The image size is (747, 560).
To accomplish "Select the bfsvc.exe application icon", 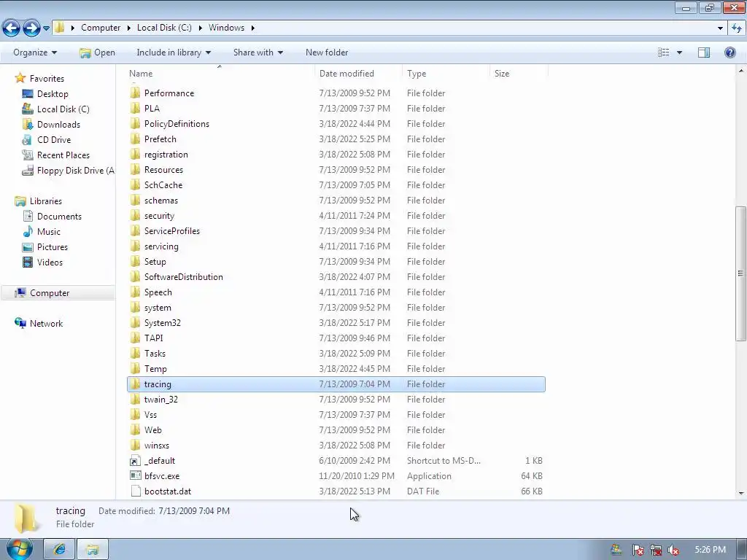I will pos(135,475).
